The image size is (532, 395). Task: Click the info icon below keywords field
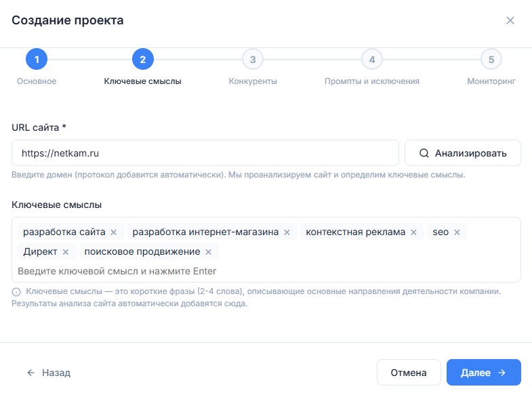point(16,291)
